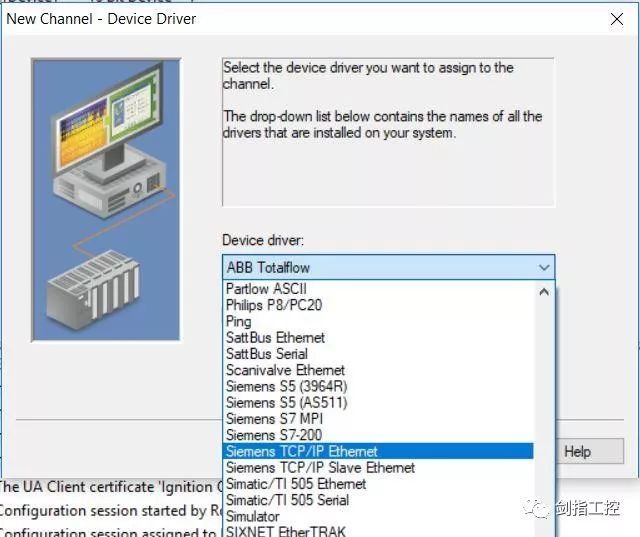Pick Scanivalve Ethernet from list
Viewport: 640px width, 537px height.
pos(285,370)
